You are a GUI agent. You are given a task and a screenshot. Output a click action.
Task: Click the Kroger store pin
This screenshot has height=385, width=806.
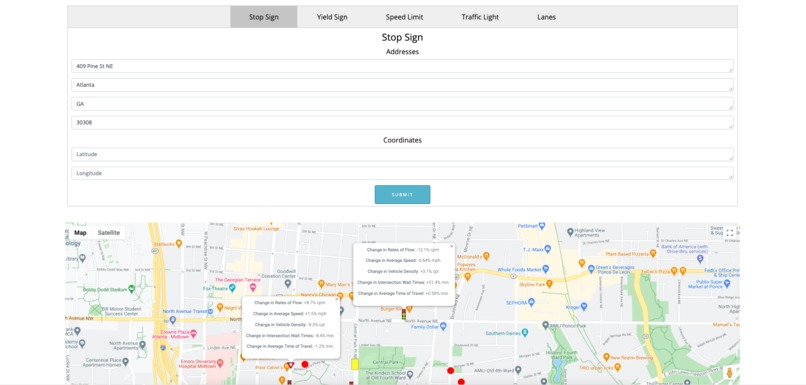[583, 307]
